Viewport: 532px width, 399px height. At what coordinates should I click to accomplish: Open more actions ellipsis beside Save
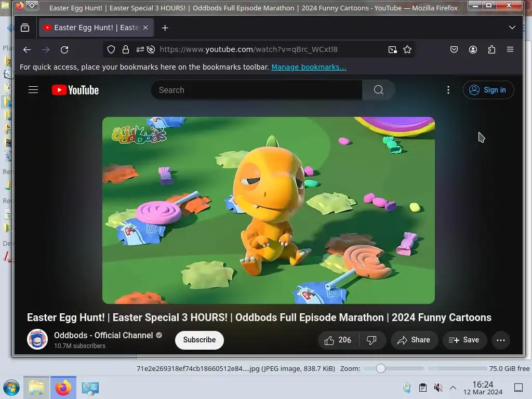click(501, 340)
